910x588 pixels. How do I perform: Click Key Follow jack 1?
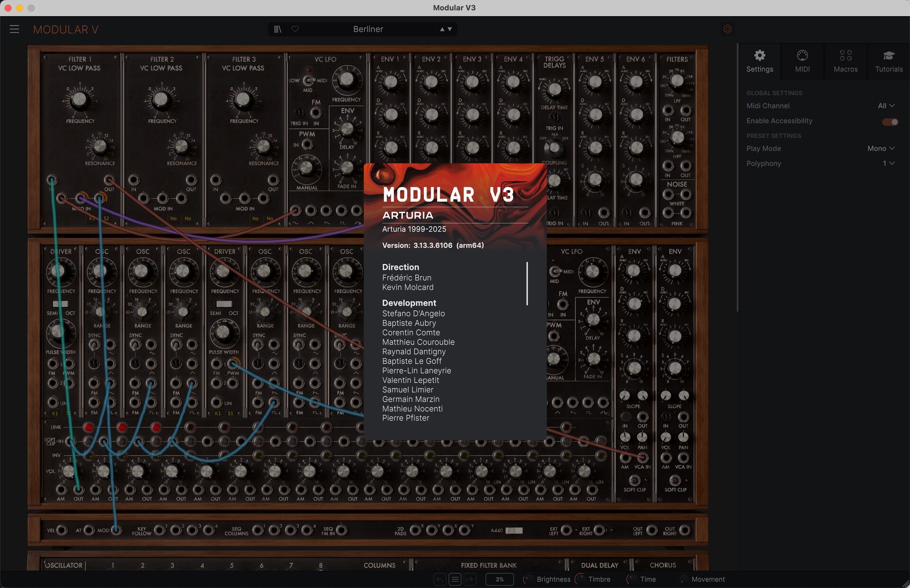(160, 530)
